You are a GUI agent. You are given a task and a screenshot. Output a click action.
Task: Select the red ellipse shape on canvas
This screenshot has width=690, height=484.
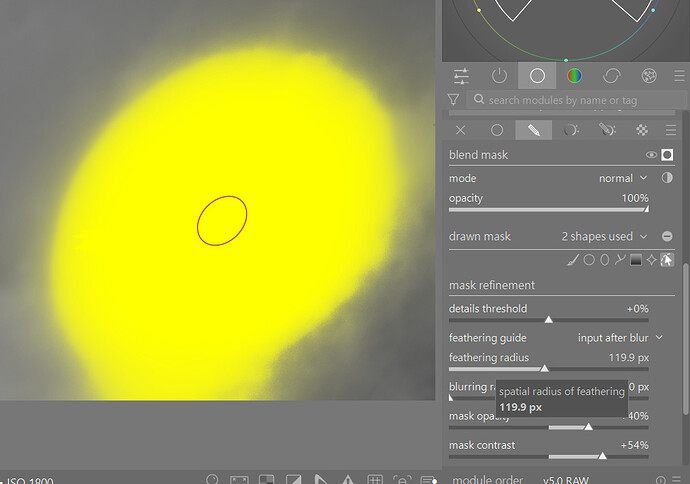[222, 221]
